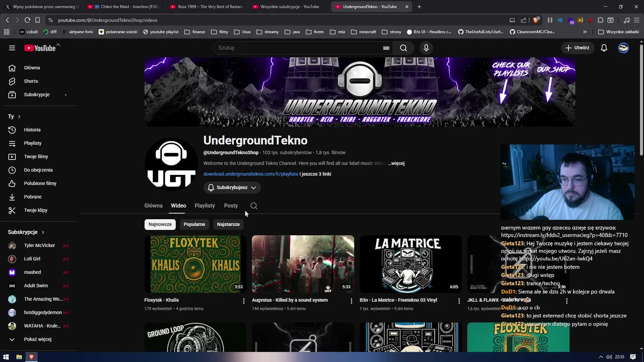Open the browser extensions puzzle icon
This screenshot has width=644, height=362.
pyautogui.click(x=600, y=20)
